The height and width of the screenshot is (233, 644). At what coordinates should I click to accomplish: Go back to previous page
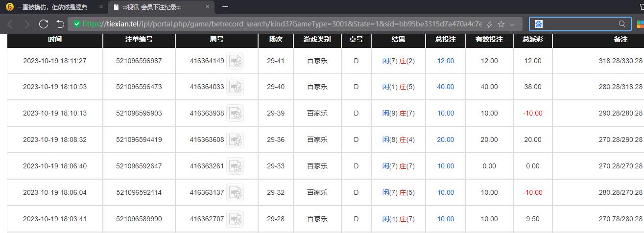(x=10, y=24)
